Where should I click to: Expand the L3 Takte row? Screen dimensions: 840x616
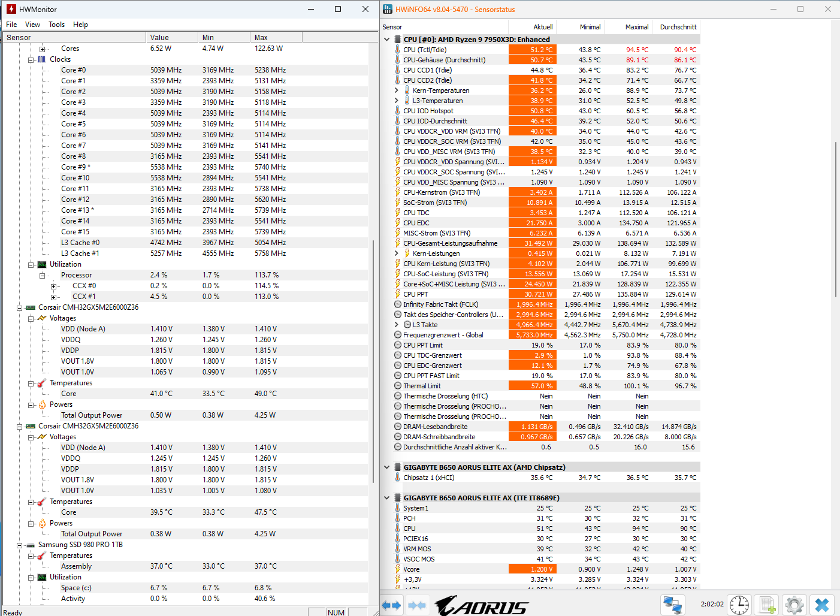click(x=397, y=325)
